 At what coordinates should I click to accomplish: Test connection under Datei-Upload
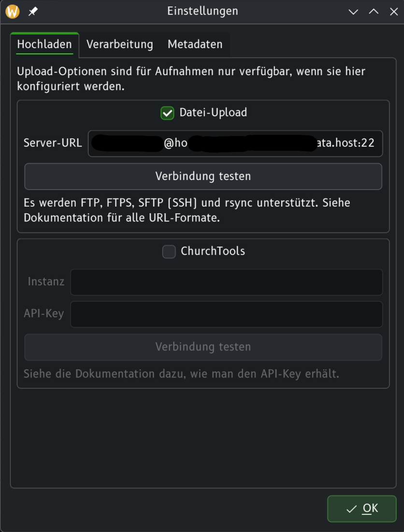(x=203, y=176)
